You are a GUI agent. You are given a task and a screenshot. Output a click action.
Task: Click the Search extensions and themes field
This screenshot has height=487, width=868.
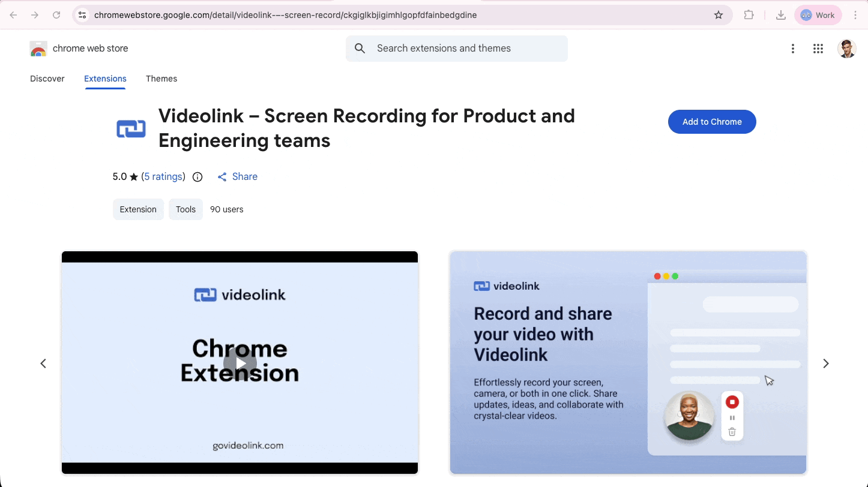tap(456, 49)
